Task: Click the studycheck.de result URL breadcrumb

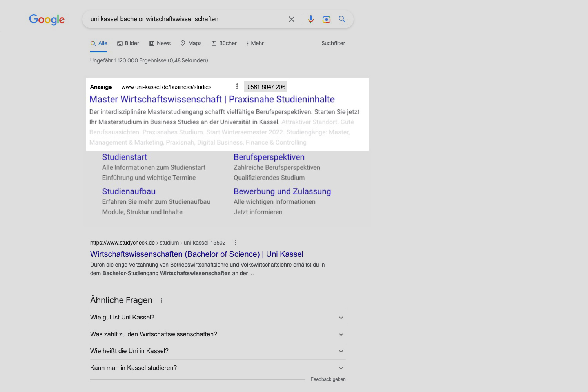Action: [x=158, y=243]
